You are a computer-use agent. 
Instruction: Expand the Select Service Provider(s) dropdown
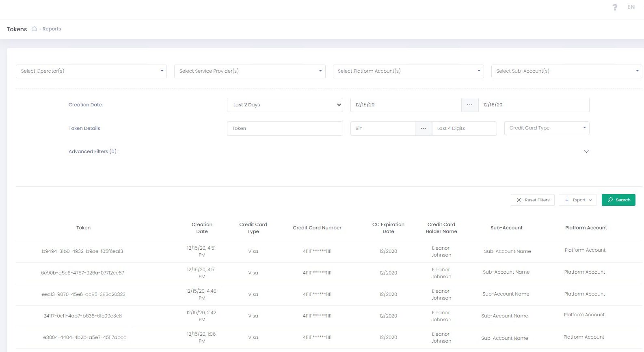point(250,71)
